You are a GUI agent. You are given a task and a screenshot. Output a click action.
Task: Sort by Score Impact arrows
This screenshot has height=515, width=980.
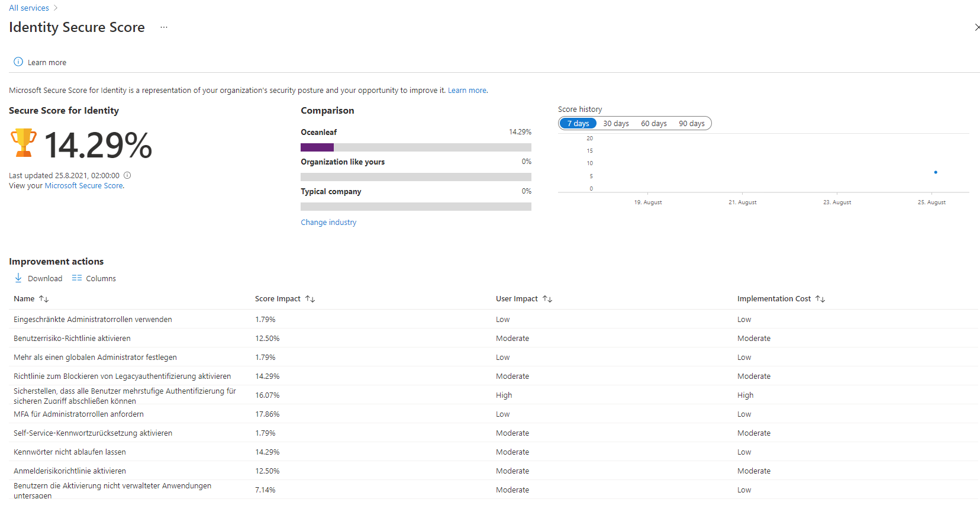tap(310, 299)
